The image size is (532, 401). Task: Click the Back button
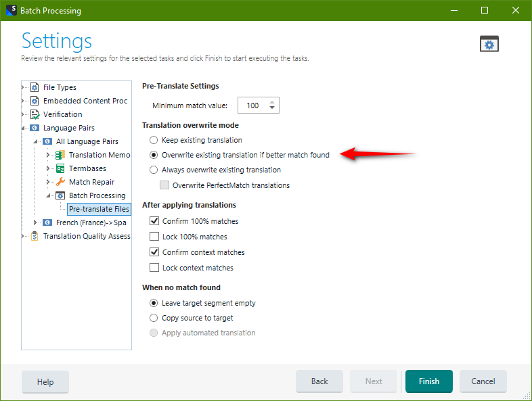319,381
